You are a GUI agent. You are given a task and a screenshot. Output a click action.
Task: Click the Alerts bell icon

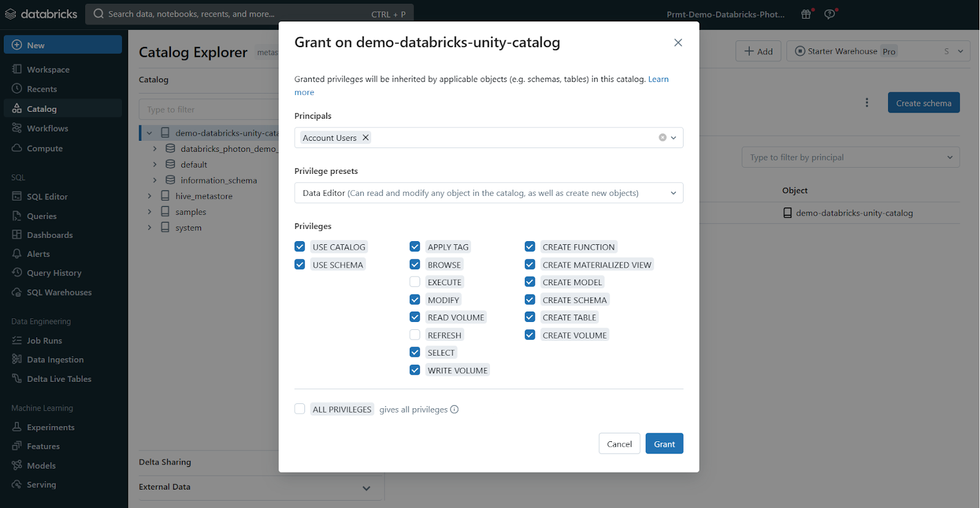pos(17,253)
